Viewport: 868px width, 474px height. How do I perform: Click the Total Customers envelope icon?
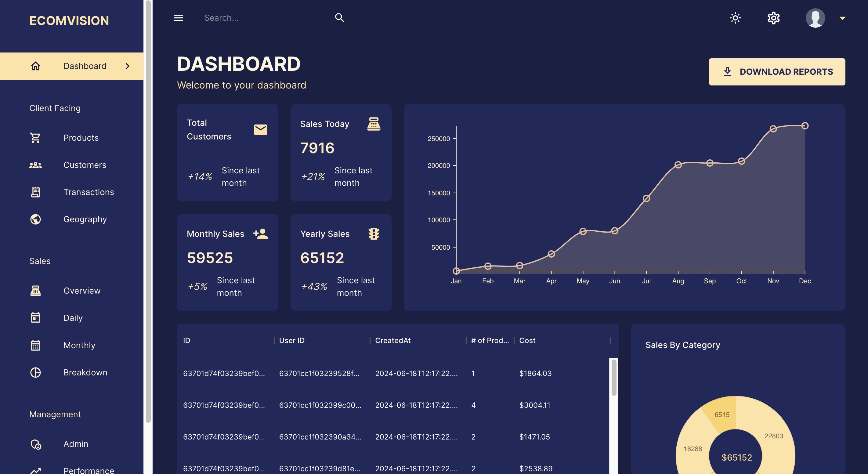(260, 130)
